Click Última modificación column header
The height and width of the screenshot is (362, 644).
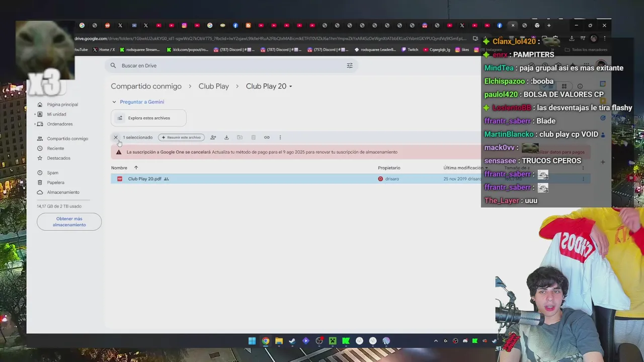[463, 168]
